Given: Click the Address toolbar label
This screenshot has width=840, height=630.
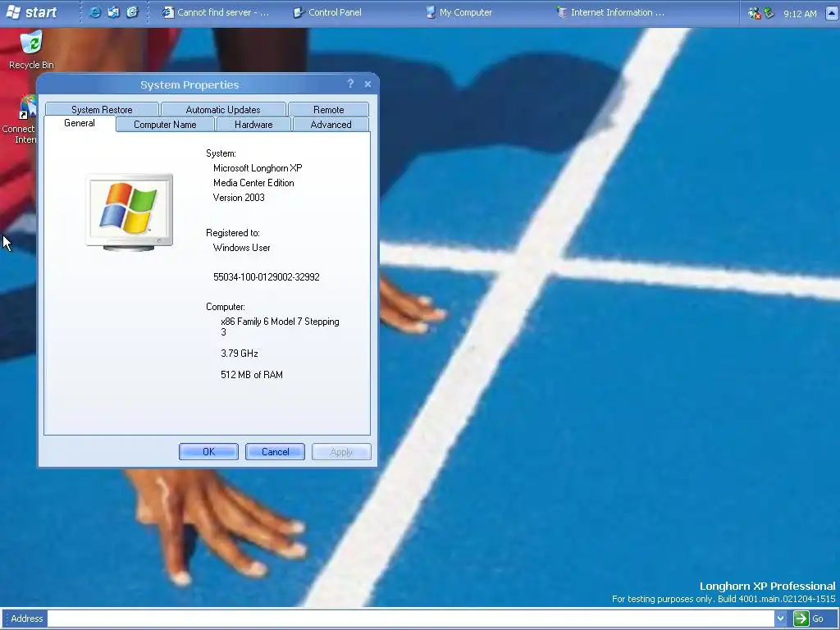Looking at the screenshot, I should [x=27, y=619].
